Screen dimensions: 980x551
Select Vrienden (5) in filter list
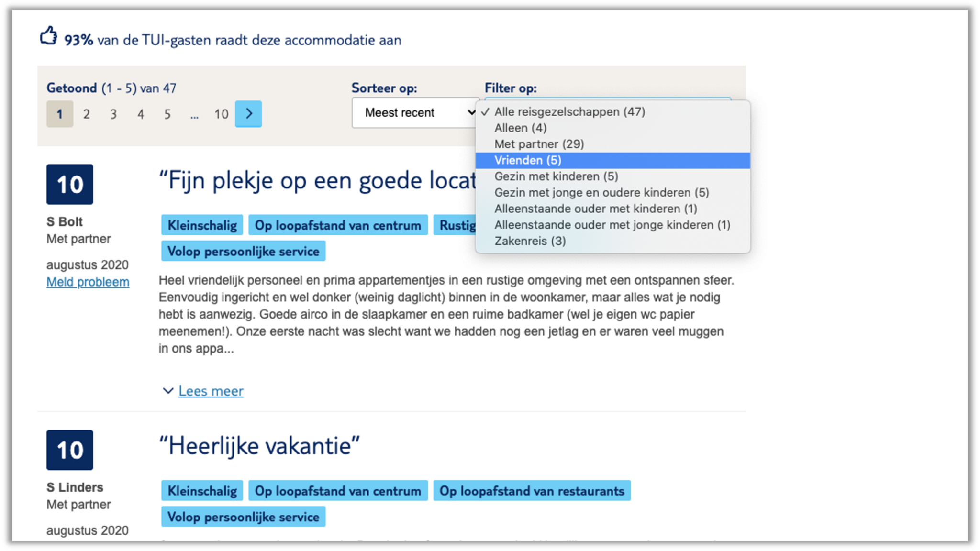(x=528, y=160)
